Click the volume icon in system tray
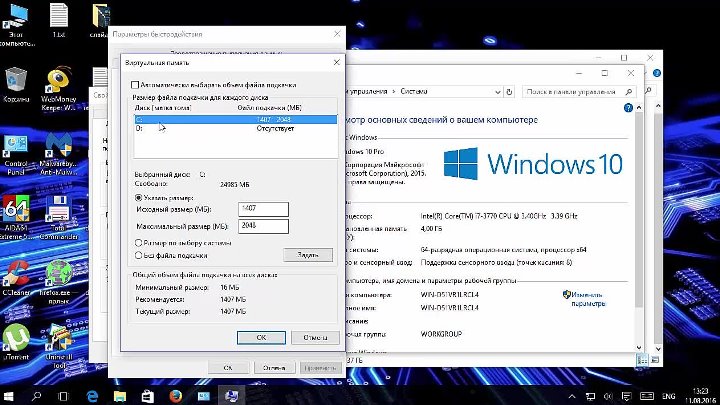This screenshot has height=405, width=720. point(608,396)
